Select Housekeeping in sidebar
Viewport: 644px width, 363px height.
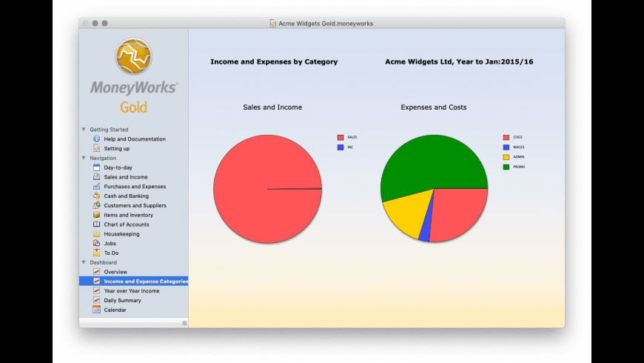point(121,234)
